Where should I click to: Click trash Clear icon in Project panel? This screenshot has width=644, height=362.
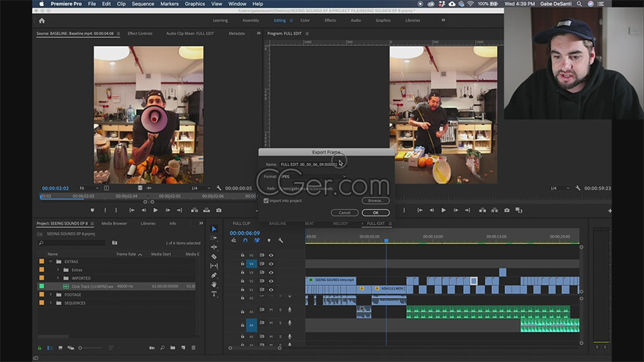click(x=193, y=347)
